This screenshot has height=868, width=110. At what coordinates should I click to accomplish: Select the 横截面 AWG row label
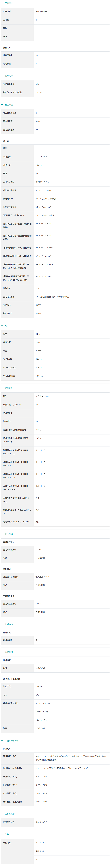point(8,199)
